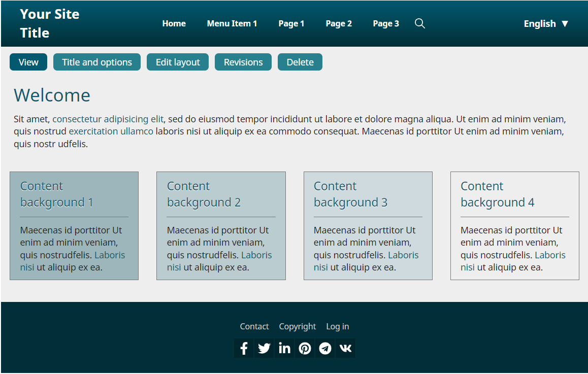Switch to Title and options tab
Screen dimensions: 588x374
[x=97, y=62]
